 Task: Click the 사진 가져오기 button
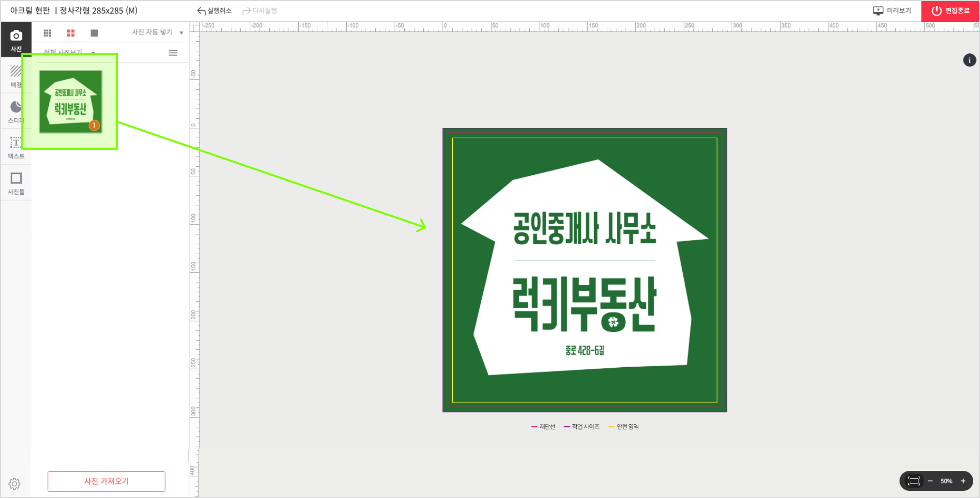[106, 481]
